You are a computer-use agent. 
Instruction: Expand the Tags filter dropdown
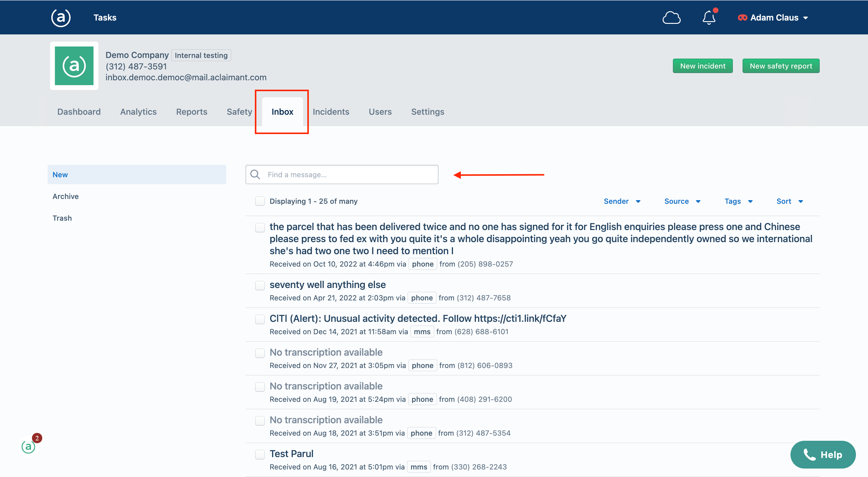click(x=739, y=201)
